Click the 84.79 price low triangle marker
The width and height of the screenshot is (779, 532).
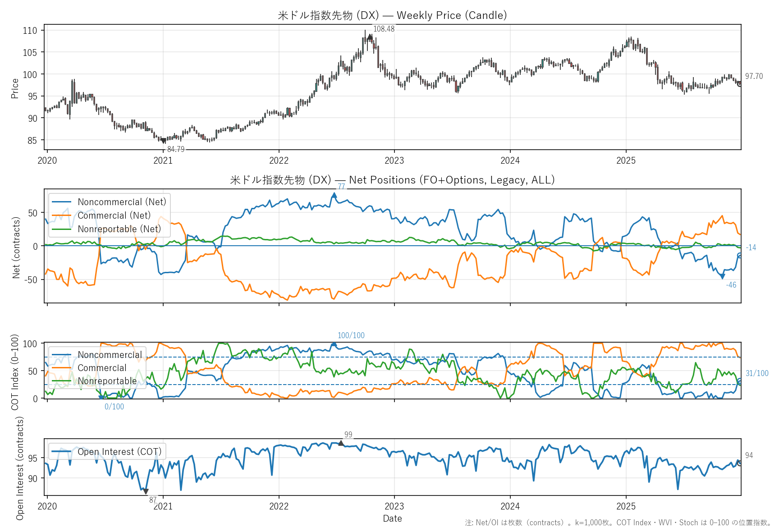tap(164, 142)
